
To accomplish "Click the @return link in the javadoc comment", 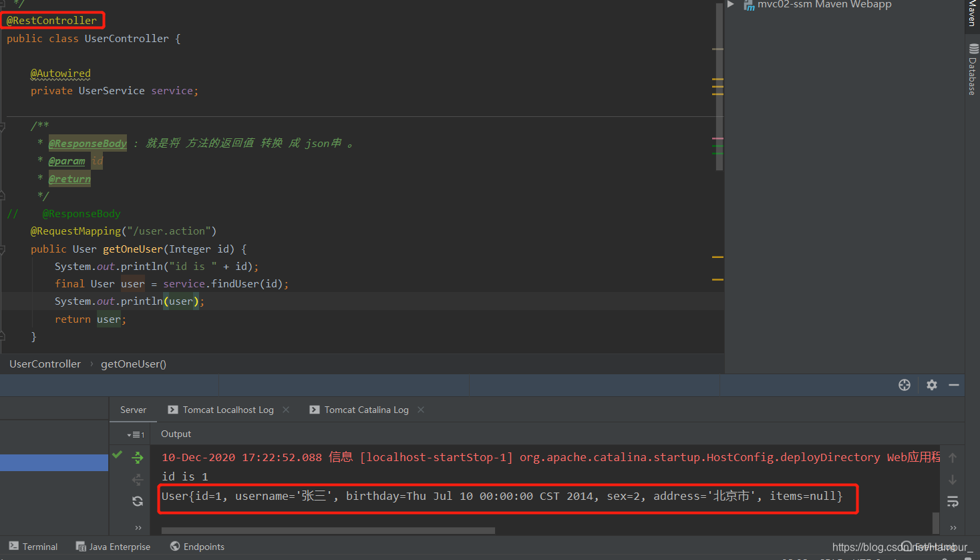I will [x=69, y=178].
